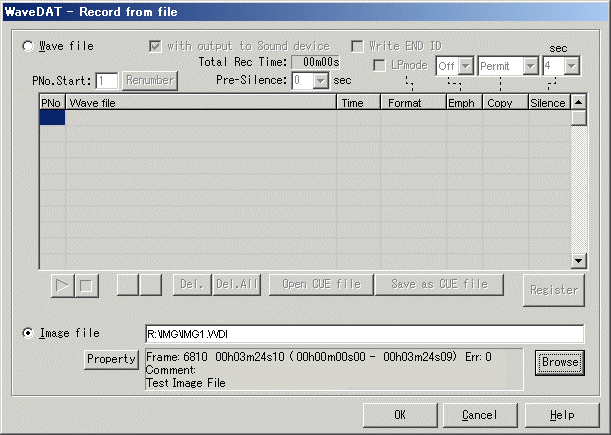Screen dimensions: 611x435
Task: Open the Copy Permit dropdown
Action: (529, 65)
